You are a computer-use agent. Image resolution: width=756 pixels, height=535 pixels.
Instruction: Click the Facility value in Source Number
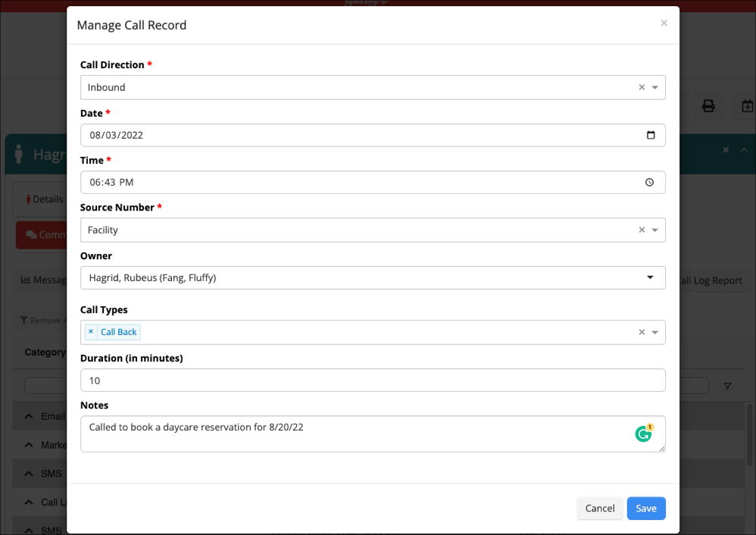(x=103, y=230)
